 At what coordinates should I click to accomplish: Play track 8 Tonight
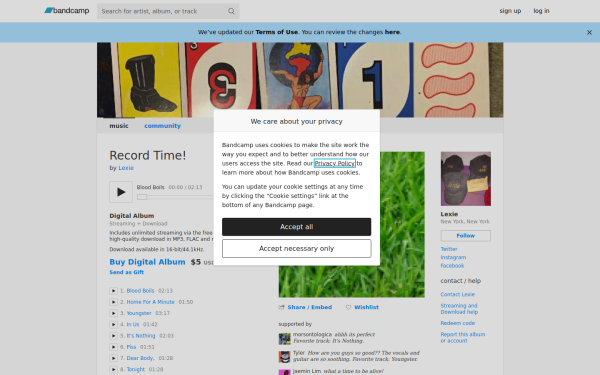(x=113, y=369)
